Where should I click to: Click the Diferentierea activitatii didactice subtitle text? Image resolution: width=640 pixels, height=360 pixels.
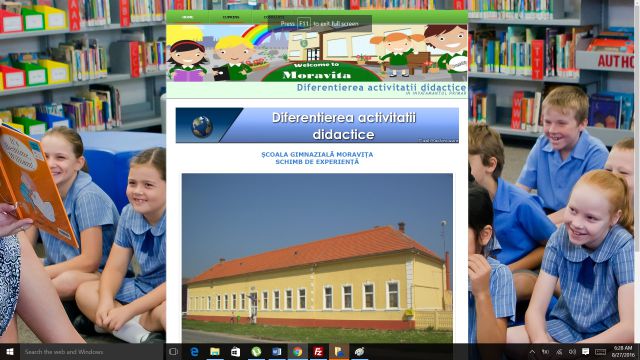(381, 87)
